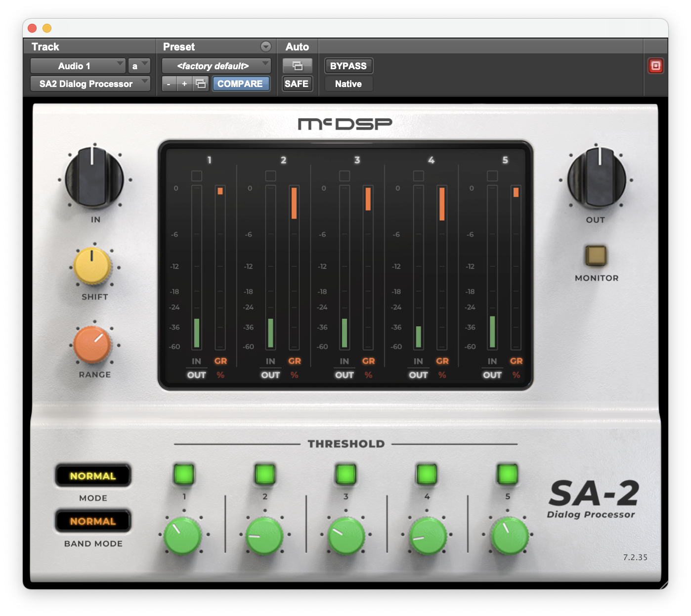Click the Native format label
This screenshot has height=616, width=691.
pos(348,84)
